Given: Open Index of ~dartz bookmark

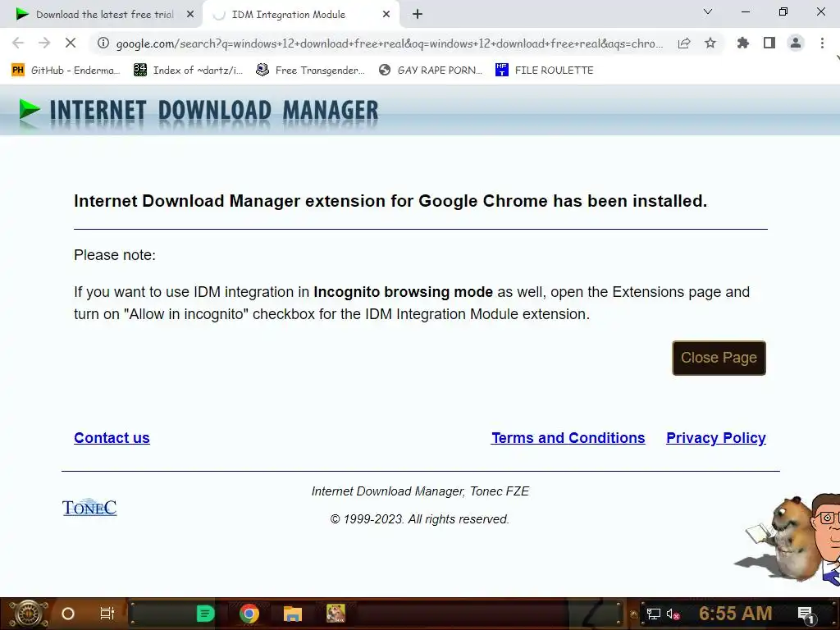Looking at the screenshot, I should (x=188, y=71).
